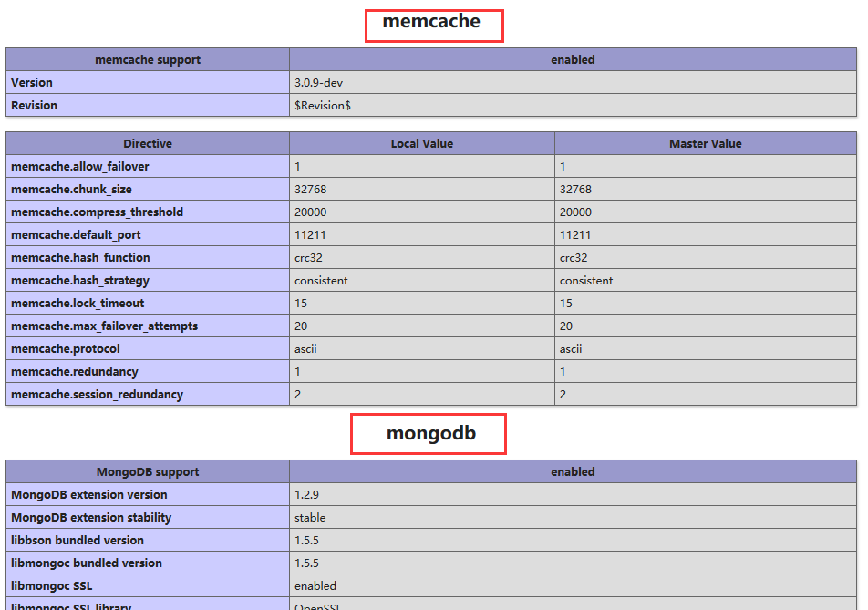Select memcache.hash_strategy directive
Image resolution: width=868 pixels, height=610 pixels.
tap(80, 281)
